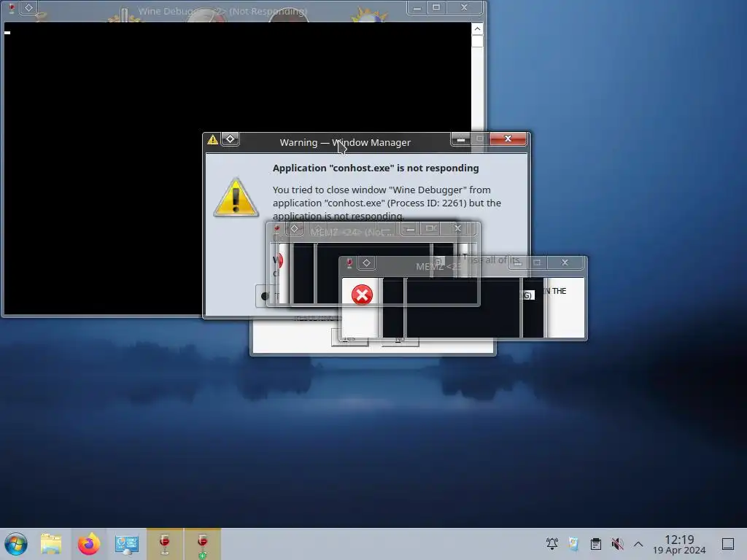Click the keep-above diamond icon in Warning dialog
The width and height of the screenshot is (747, 560).
coord(230,139)
